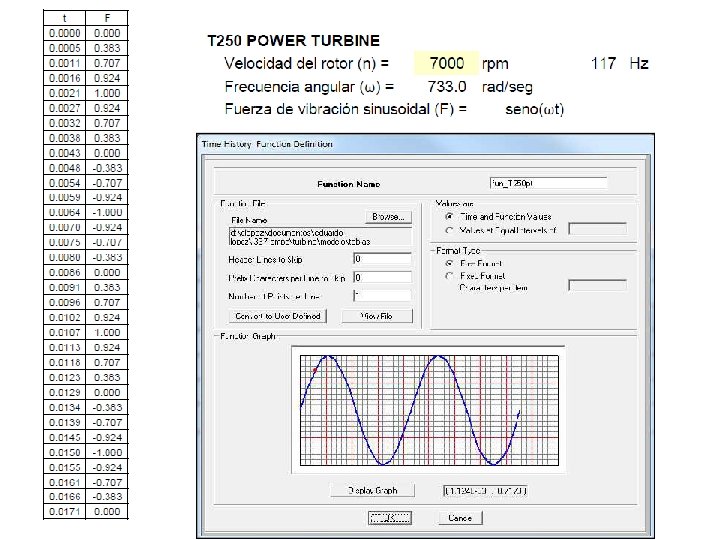Choose the Fixed Format radio button

[450, 276]
